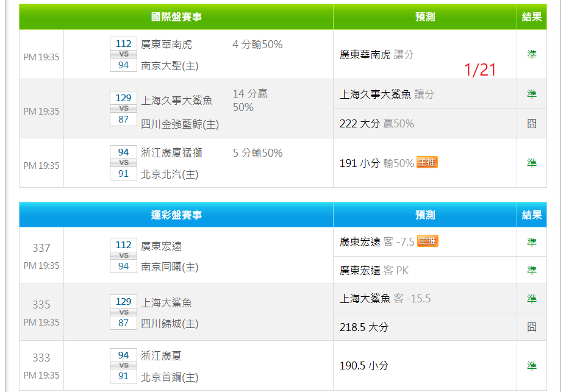Click the prediction 222 大分 贏50%
The height and width of the screenshot is (392, 580).
click(377, 124)
